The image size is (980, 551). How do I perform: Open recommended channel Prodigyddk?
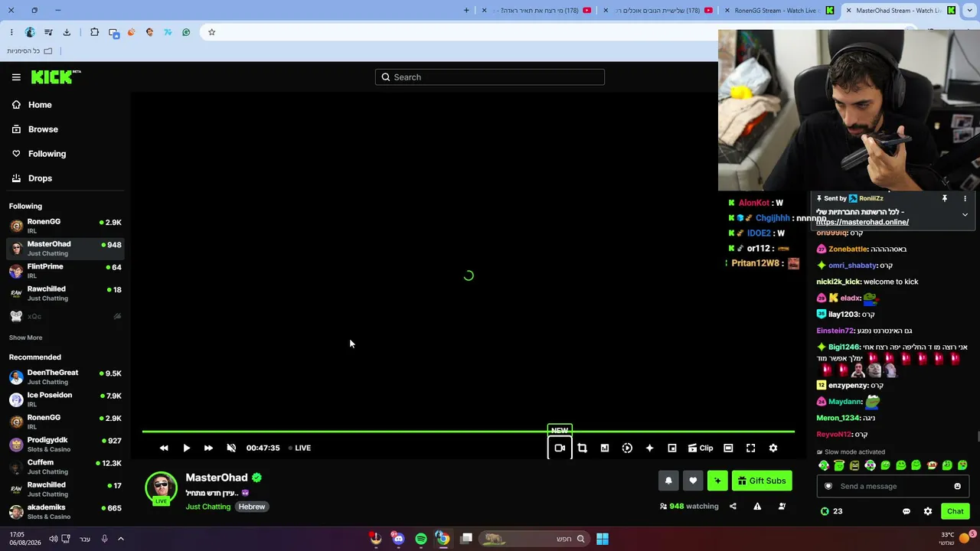coord(65,445)
